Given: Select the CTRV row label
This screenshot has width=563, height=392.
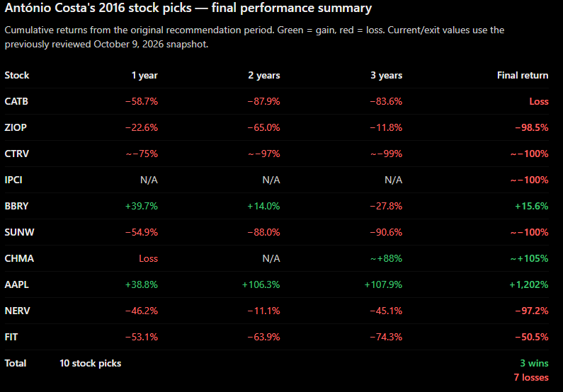Looking at the screenshot, I should (x=16, y=154).
